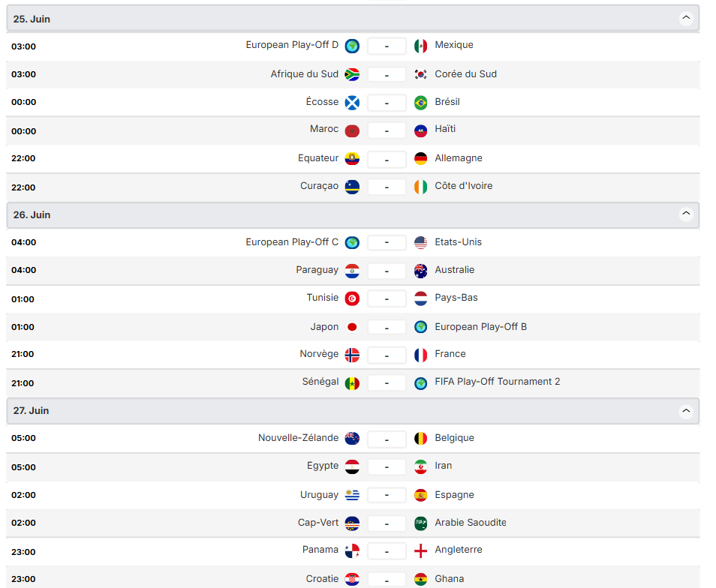
Task: Click the Japon flag icon
Action: 352,327
